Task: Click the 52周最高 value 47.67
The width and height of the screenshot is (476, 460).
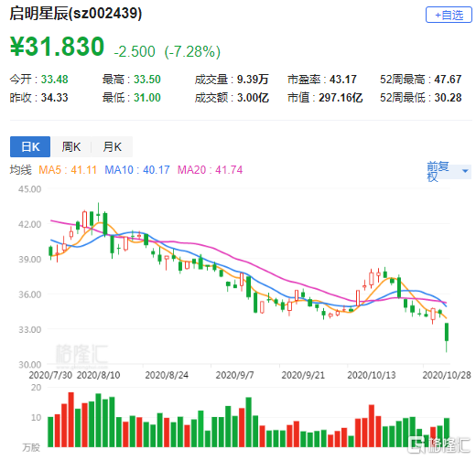Action: pyautogui.click(x=448, y=80)
